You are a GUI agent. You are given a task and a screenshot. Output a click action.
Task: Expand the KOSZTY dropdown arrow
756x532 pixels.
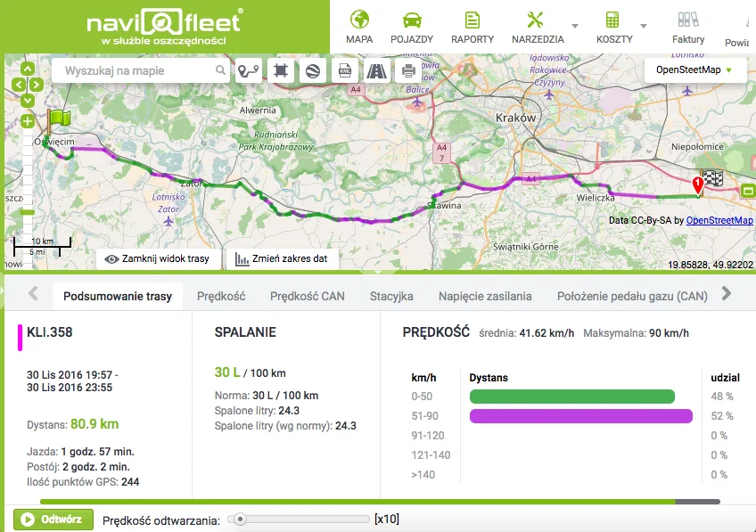pos(643,26)
